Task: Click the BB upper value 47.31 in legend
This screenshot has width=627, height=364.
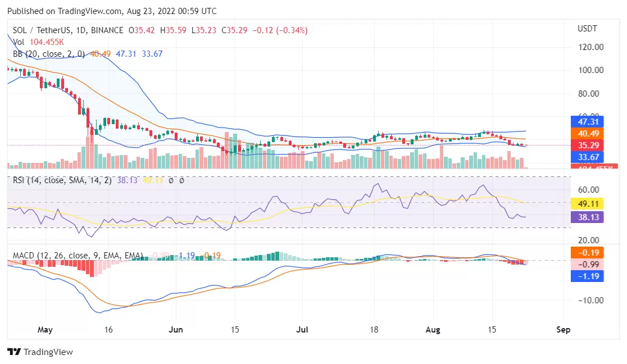Action: click(x=126, y=54)
